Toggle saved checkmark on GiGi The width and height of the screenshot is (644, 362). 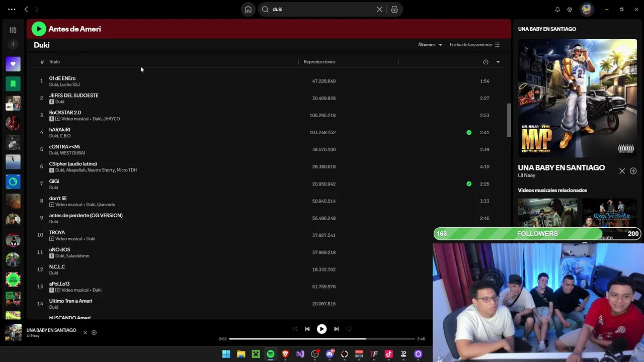tap(469, 184)
